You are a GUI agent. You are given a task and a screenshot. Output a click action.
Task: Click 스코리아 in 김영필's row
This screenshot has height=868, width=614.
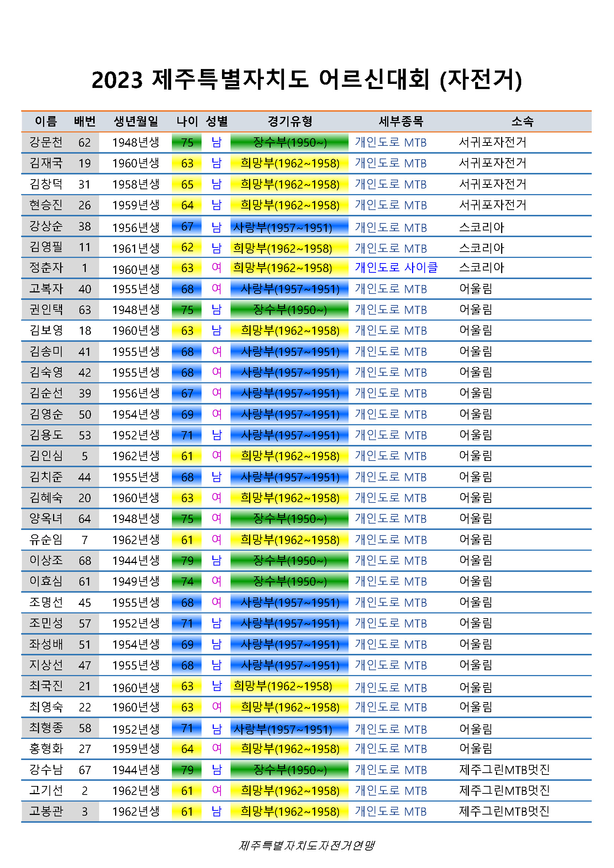point(482,248)
